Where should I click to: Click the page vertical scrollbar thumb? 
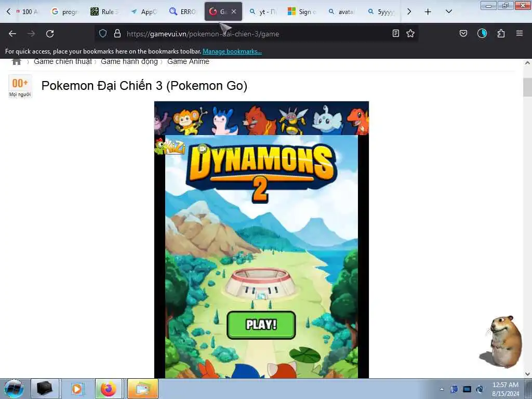point(527,87)
